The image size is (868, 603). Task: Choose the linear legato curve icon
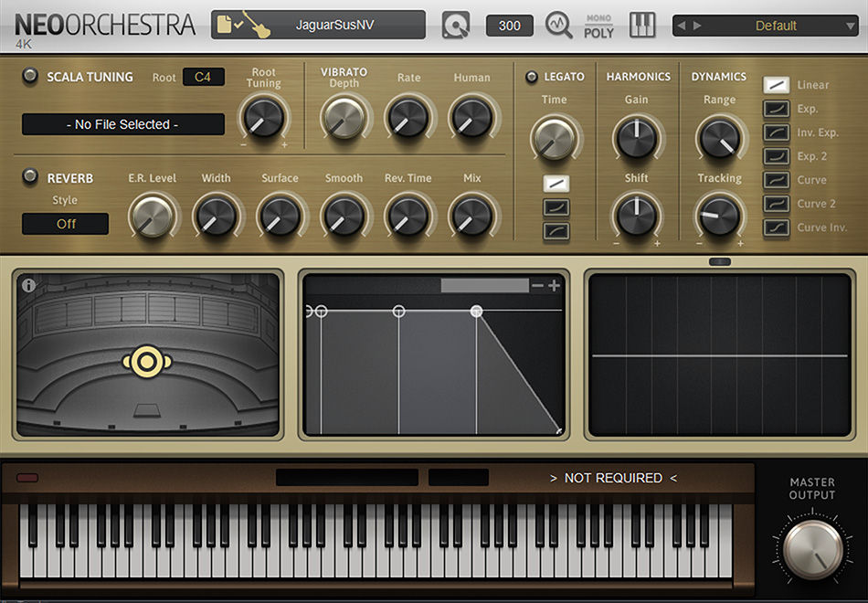tap(556, 184)
